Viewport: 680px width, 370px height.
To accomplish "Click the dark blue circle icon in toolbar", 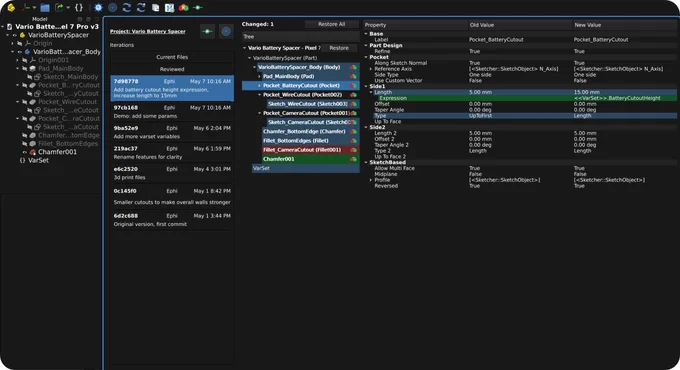I will (112, 7).
